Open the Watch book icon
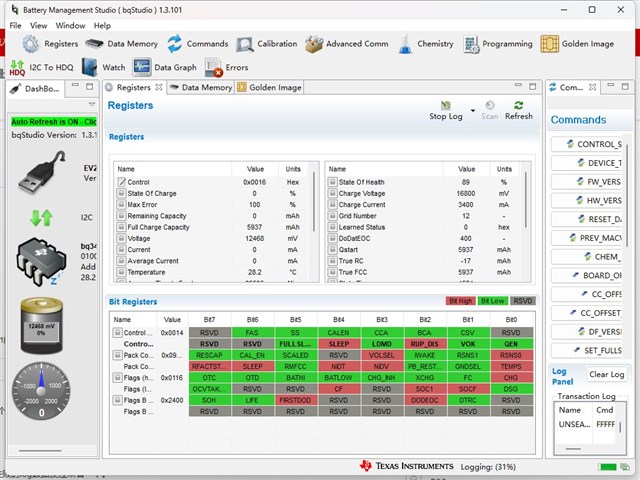 89,67
